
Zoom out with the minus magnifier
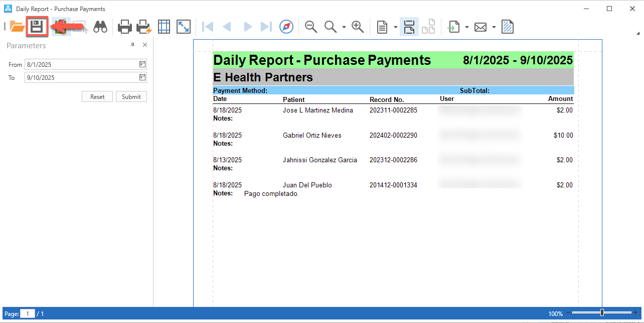coord(311,27)
